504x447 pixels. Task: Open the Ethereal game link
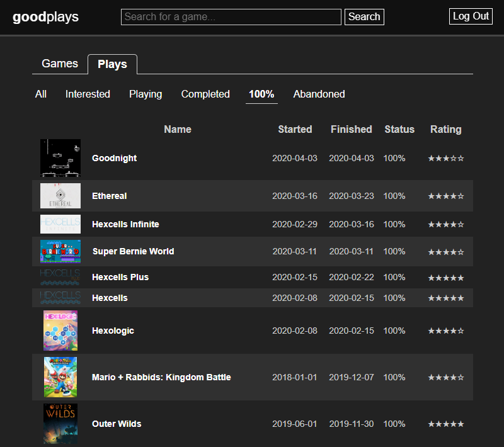[x=109, y=196]
